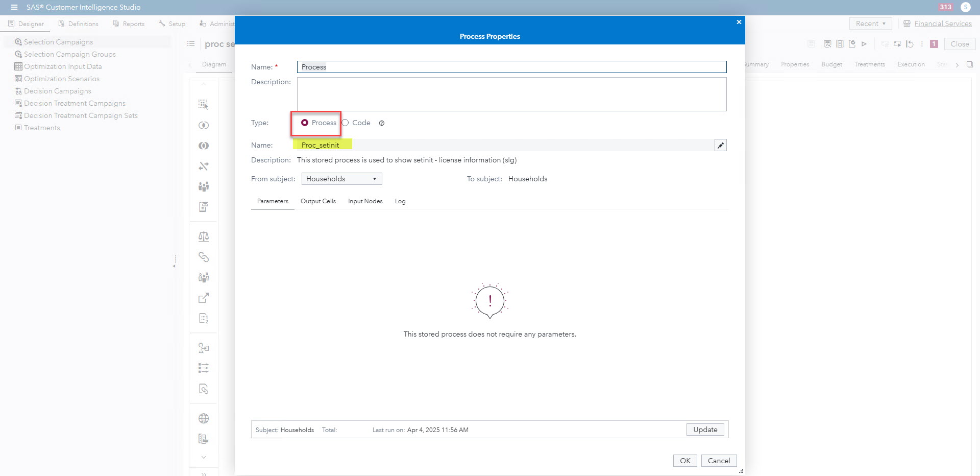Confirm with the OK button
The width and height of the screenshot is (980, 476).
[685, 461]
